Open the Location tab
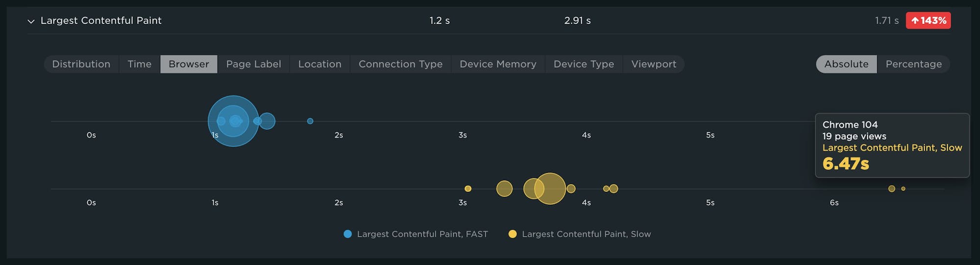 [319, 64]
